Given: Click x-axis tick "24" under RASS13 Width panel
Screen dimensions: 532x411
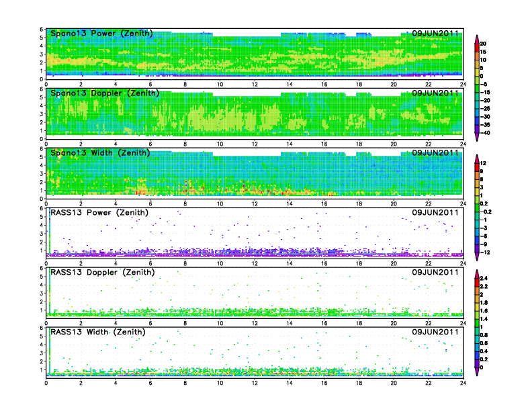Looking at the screenshot, I should pos(463,383).
